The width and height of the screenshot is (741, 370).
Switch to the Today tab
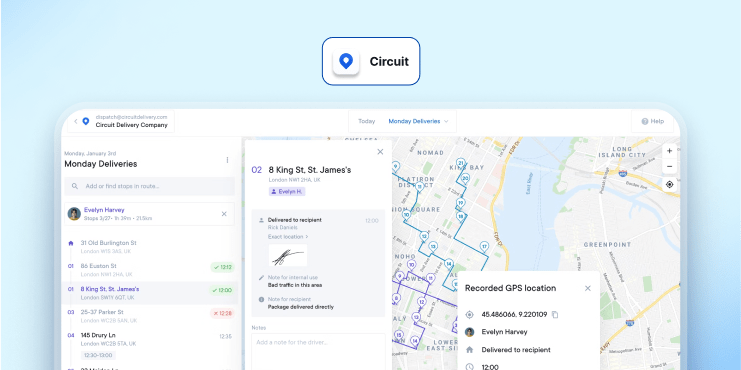tap(366, 121)
